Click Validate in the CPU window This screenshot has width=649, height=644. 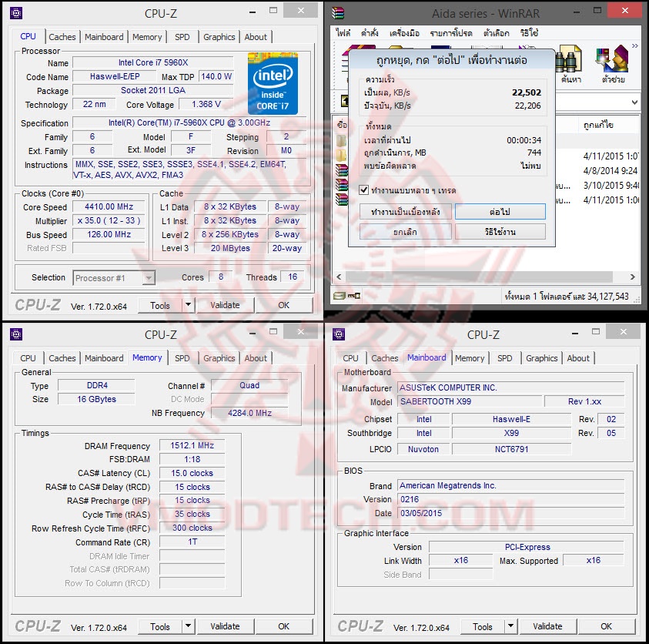coord(225,305)
